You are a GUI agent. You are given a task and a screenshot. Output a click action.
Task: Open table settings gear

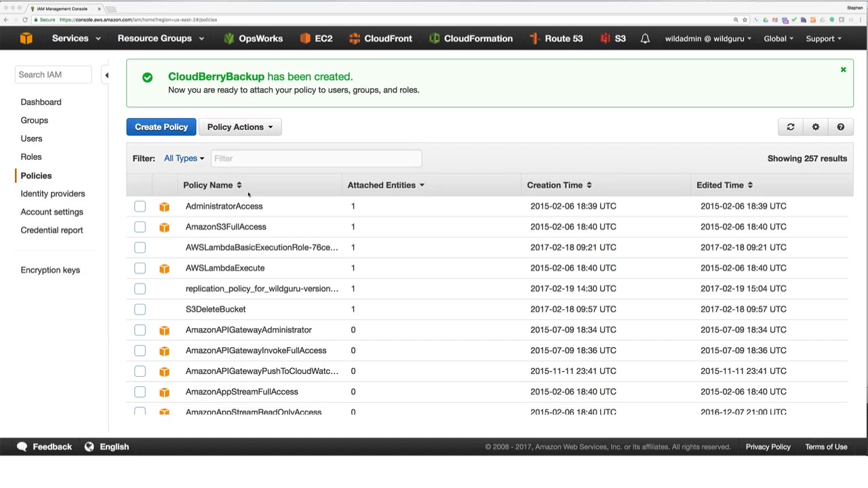point(816,127)
